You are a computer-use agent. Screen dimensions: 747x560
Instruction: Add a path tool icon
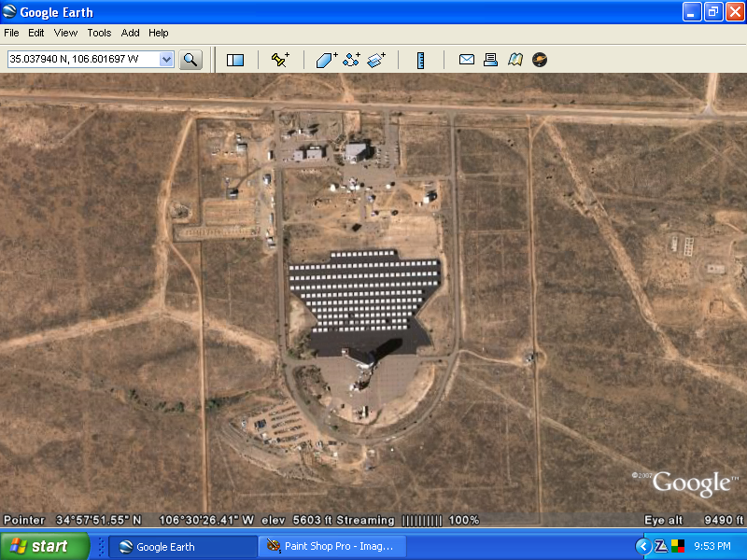(352, 60)
